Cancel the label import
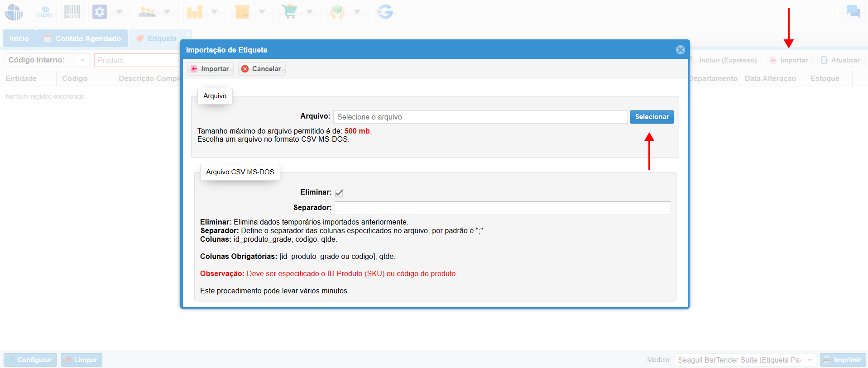Image resolution: width=868 pixels, height=368 pixels. pyautogui.click(x=261, y=69)
